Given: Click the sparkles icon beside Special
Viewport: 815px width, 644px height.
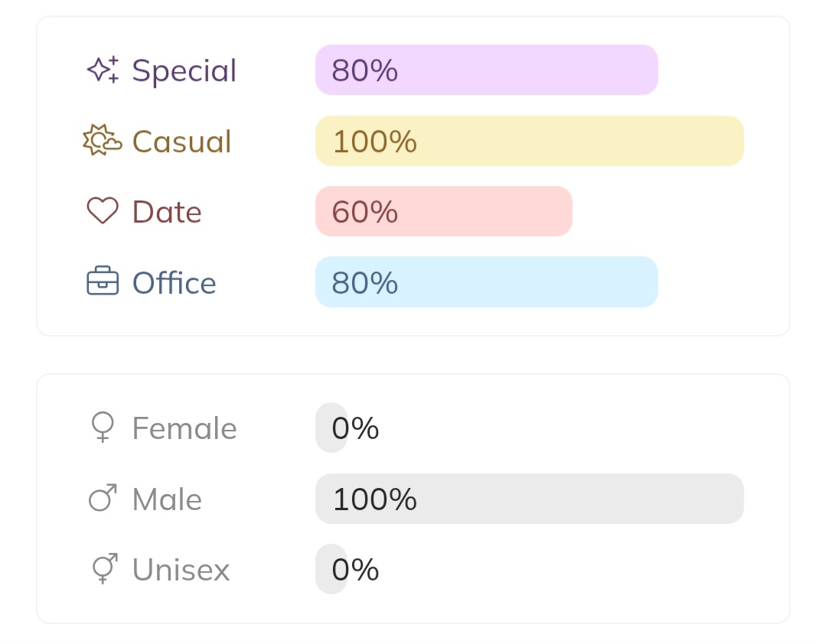Looking at the screenshot, I should (103, 70).
